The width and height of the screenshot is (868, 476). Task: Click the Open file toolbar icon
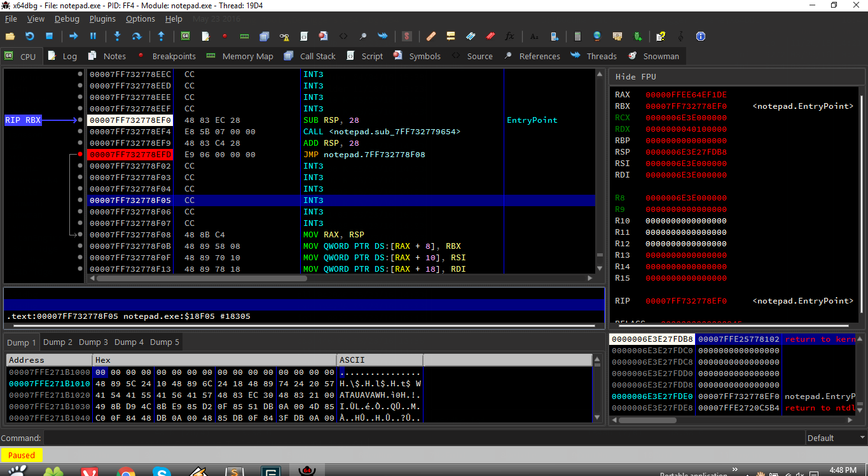[10, 36]
